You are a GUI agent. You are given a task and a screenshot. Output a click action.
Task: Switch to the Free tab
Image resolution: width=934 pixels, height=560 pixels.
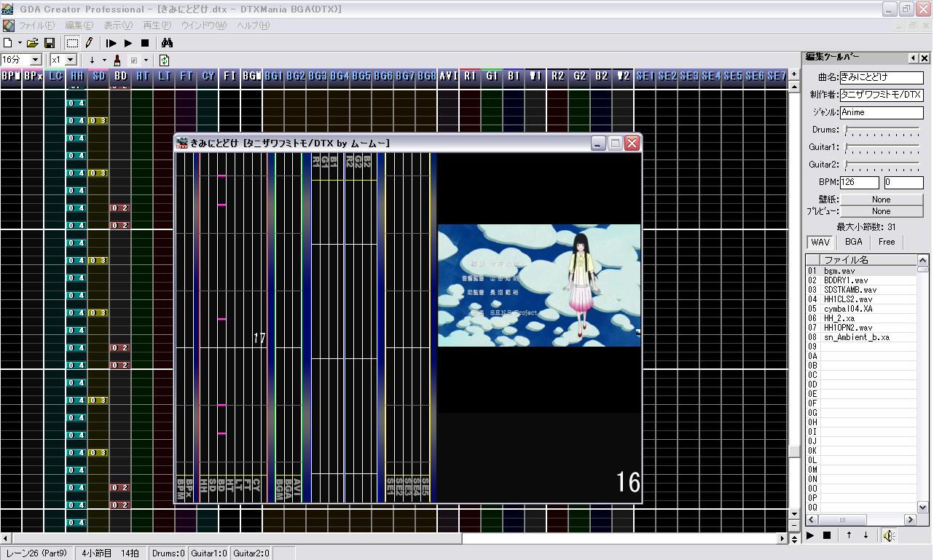coord(887,242)
